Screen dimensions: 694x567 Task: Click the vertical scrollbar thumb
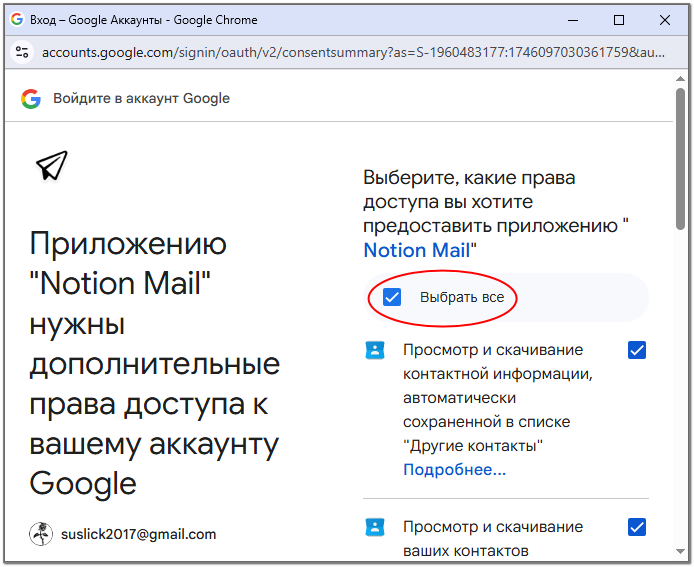point(681,159)
